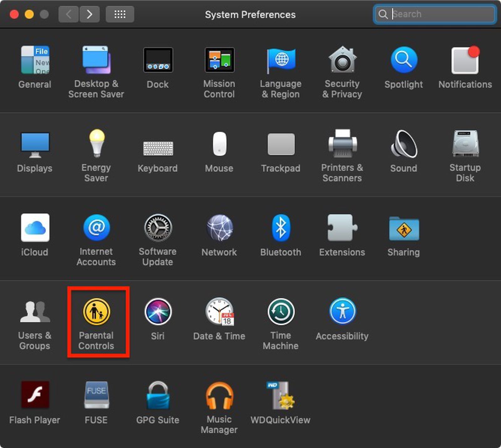Click the forward navigation arrow
Viewport: 501px width, 448px height.
coord(90,14)
